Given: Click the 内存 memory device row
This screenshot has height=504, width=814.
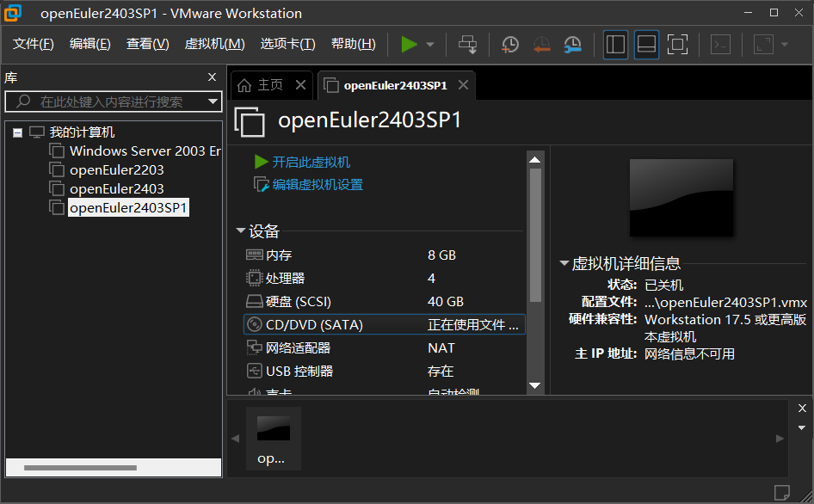Looking at the screenshot, I should coord(384,255).
